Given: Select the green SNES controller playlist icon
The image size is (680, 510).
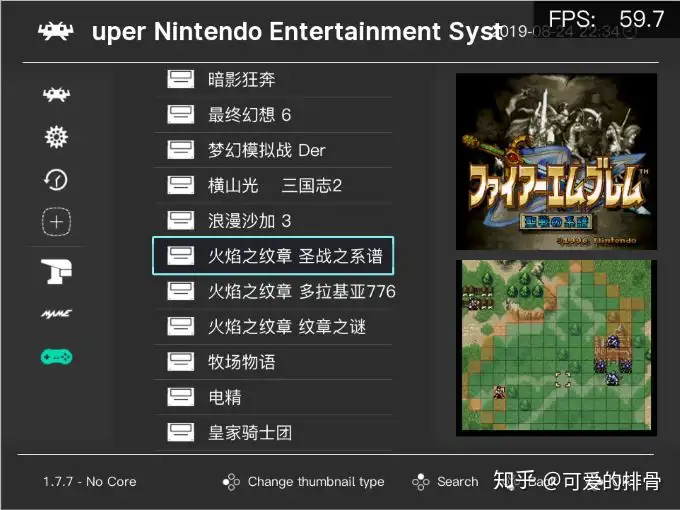Looking at the screenshot, I should [56, 356].
